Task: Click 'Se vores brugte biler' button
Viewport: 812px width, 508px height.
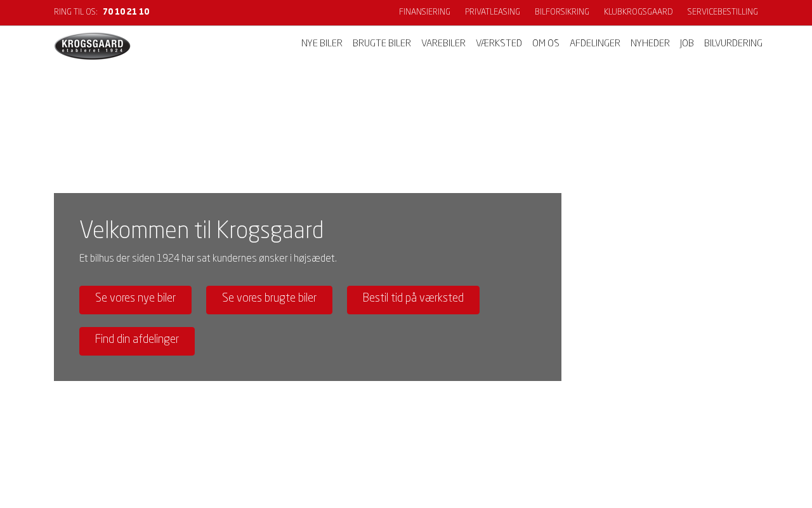Action: [269, 300]
